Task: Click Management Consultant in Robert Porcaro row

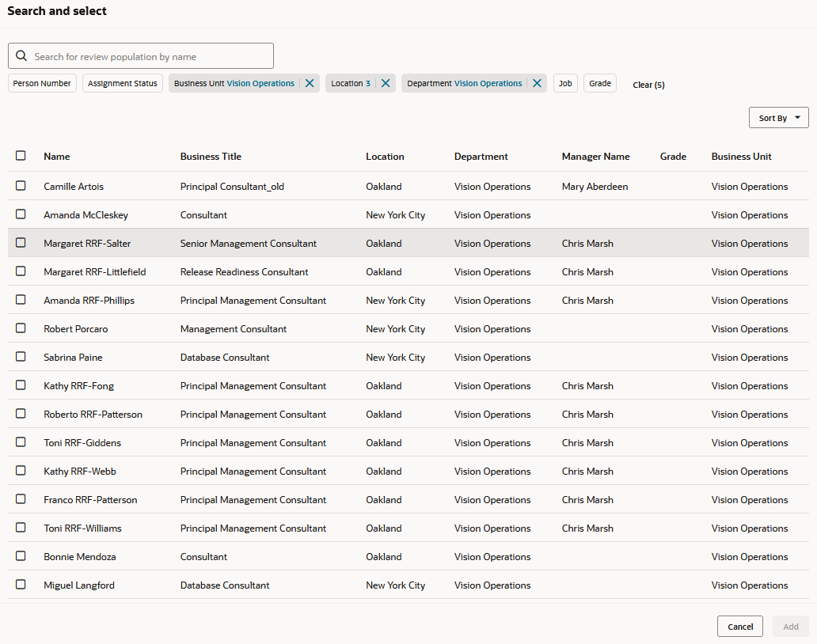Action: pyautogui.click(x=234, y=329)
